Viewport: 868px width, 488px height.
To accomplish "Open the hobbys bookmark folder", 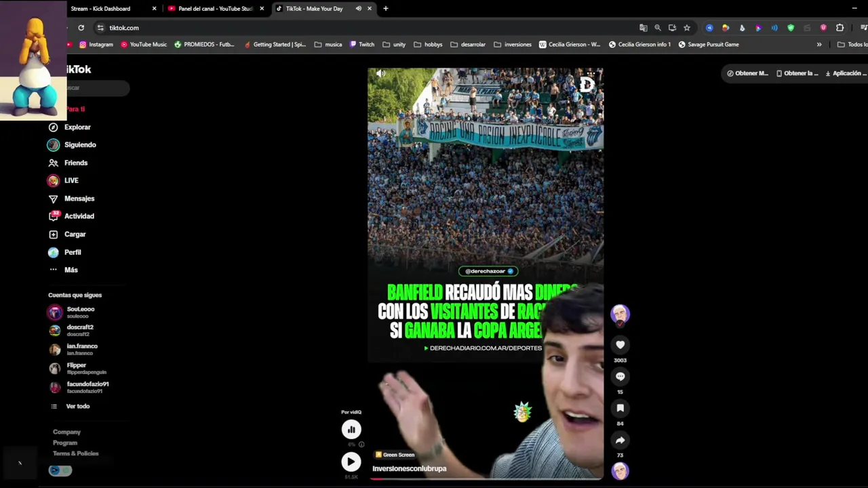I will click(428, 45).
